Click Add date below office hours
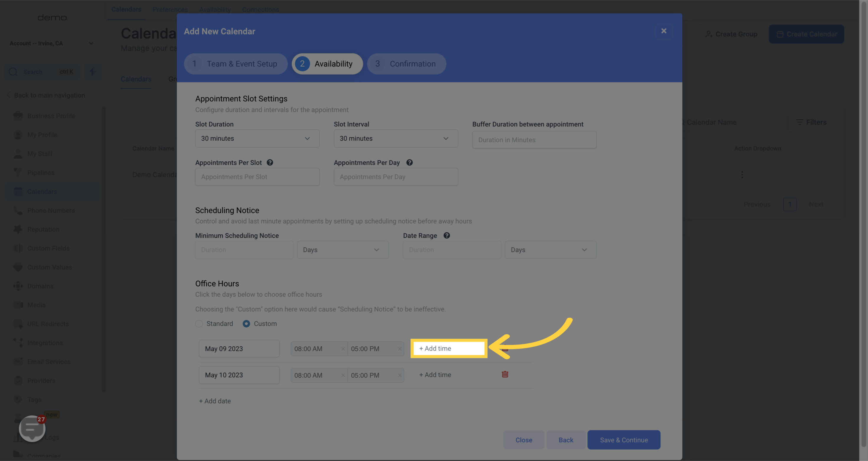 (x=215, y=401)
